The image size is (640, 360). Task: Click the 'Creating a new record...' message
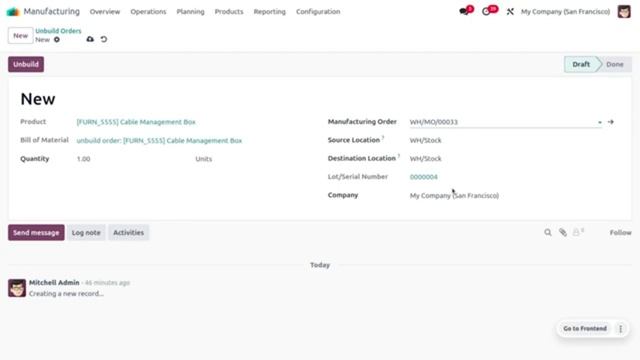(66, 293)
